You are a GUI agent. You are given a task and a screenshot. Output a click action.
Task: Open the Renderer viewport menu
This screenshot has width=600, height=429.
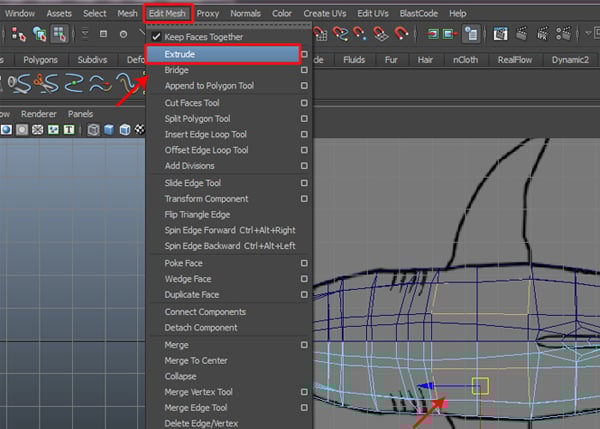click(39, 113)
